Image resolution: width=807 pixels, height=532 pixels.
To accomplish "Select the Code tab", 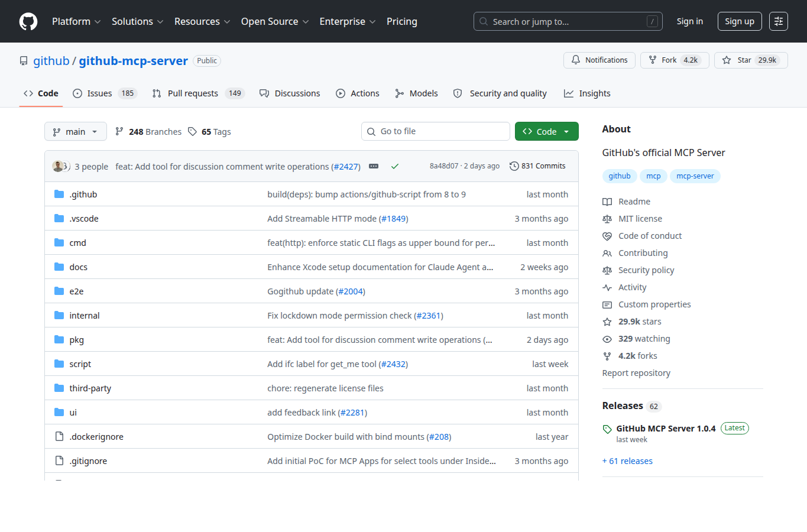I will tap(41, 93).
